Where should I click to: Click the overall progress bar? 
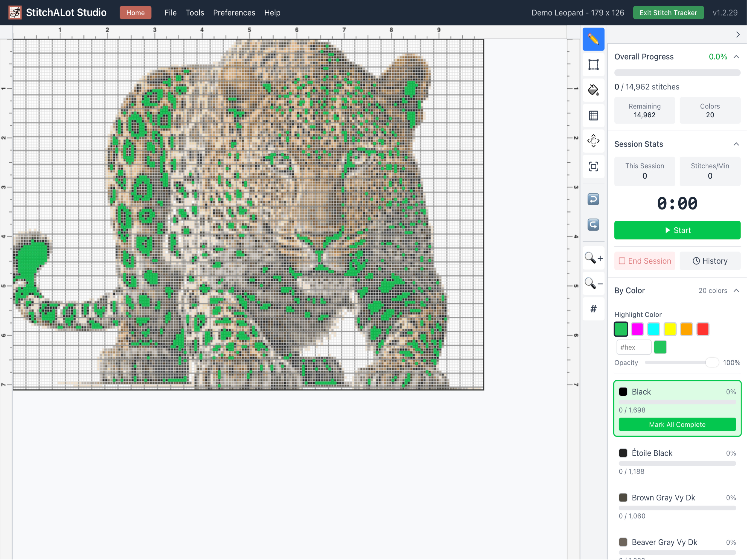tap(677, 73)
